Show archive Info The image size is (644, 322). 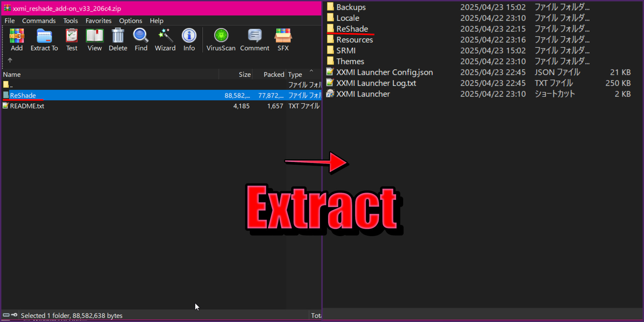pos(189,40)
